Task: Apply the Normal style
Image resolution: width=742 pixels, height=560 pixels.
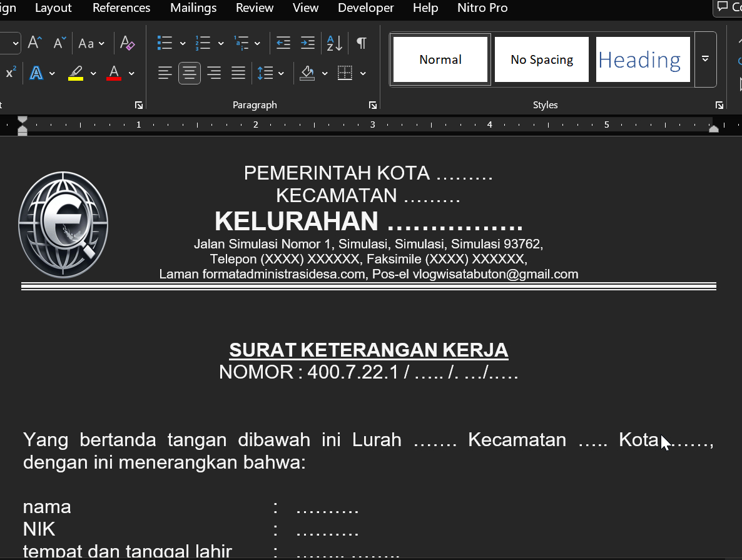Action: point(440,59)
